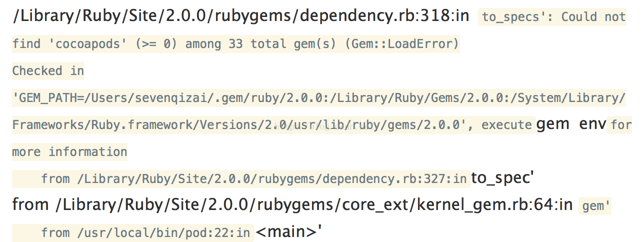Click the 'Frameworks/Ruby.framework/Versions' path line
The image size is (644, 242).
pos(272,124)
